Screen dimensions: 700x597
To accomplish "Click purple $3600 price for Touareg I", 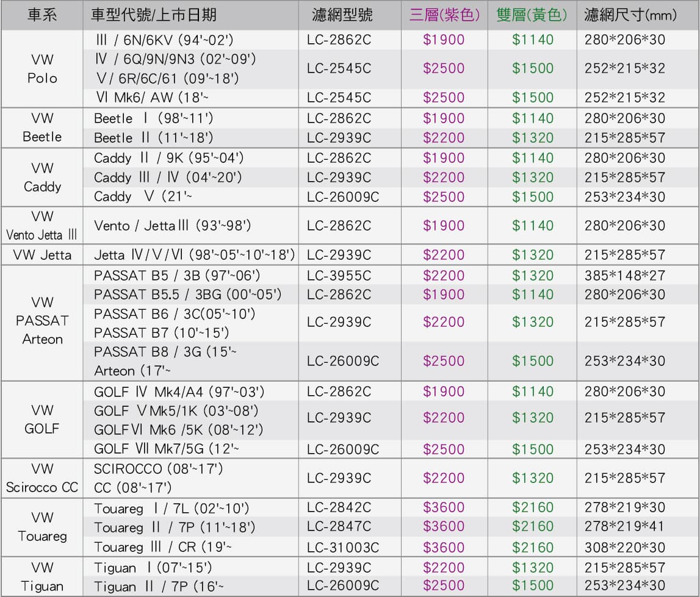I will coord(444,507).
